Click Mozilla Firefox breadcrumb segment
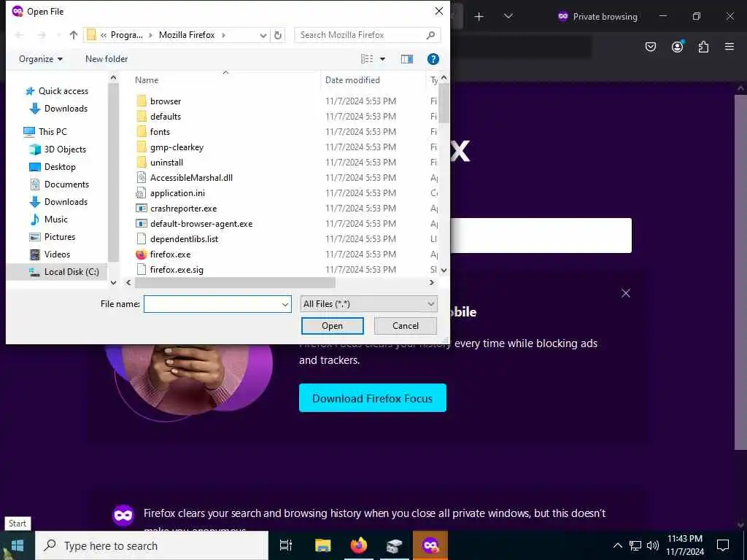Viewport: 747px width, 560px height. click(x=187, y=35)
